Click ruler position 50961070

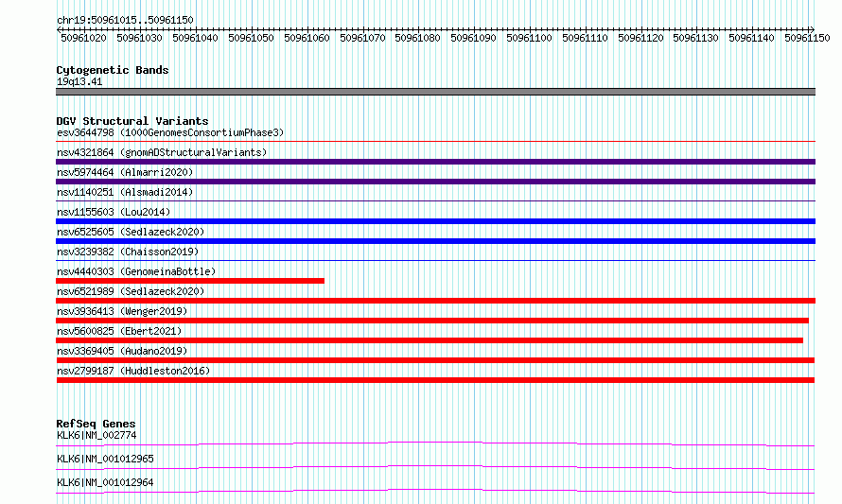[x=363, y=38]
